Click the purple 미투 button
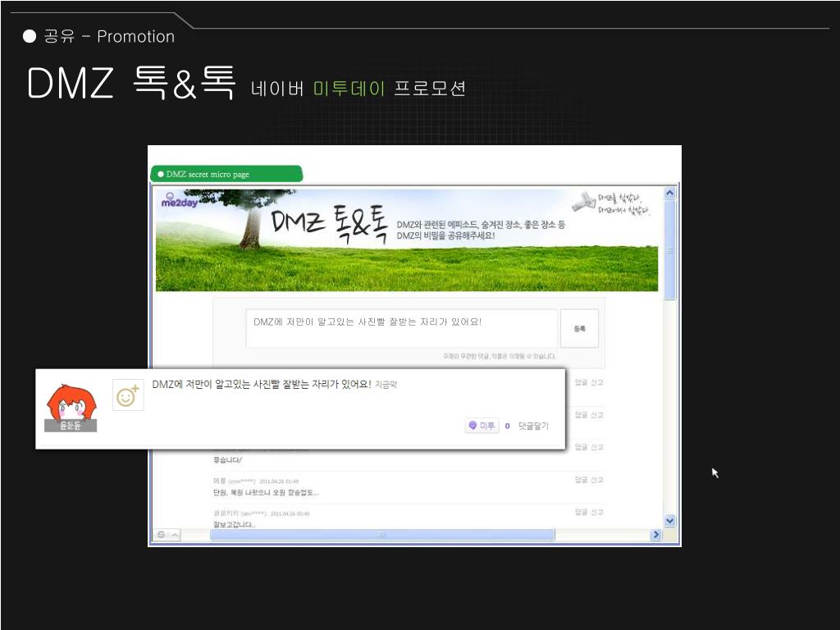This screenshot has height=630, width=840. [x=482, y=426]
